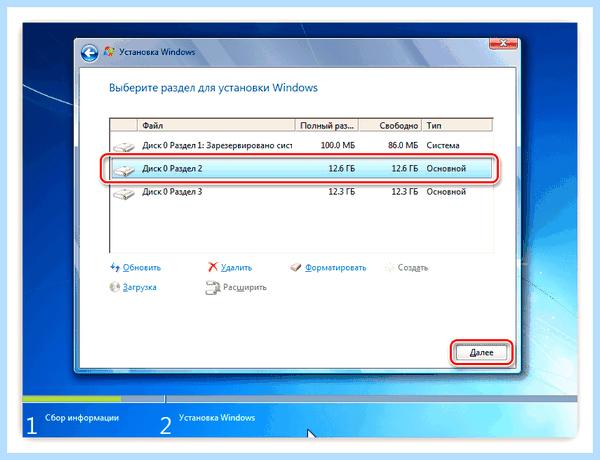This screenshot has width=600, height=460.
Task: Click the Система type cell
Action: click(x=443, y=145)
